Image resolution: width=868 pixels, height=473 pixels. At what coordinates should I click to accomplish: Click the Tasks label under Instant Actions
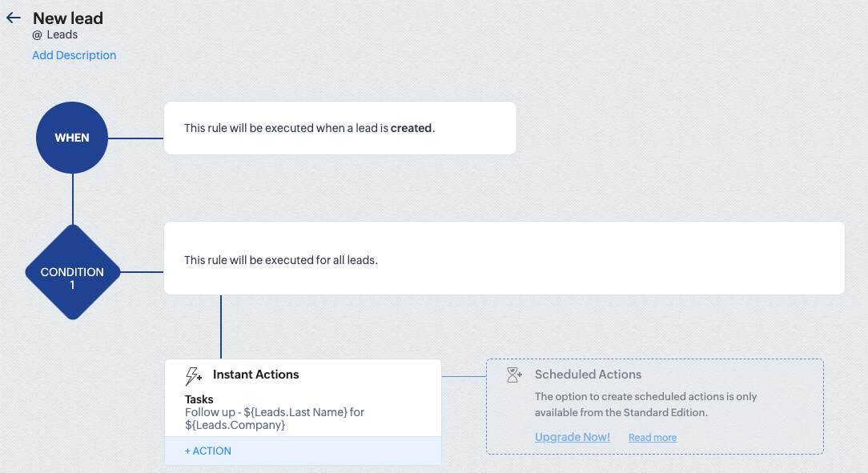click(199, 399)
